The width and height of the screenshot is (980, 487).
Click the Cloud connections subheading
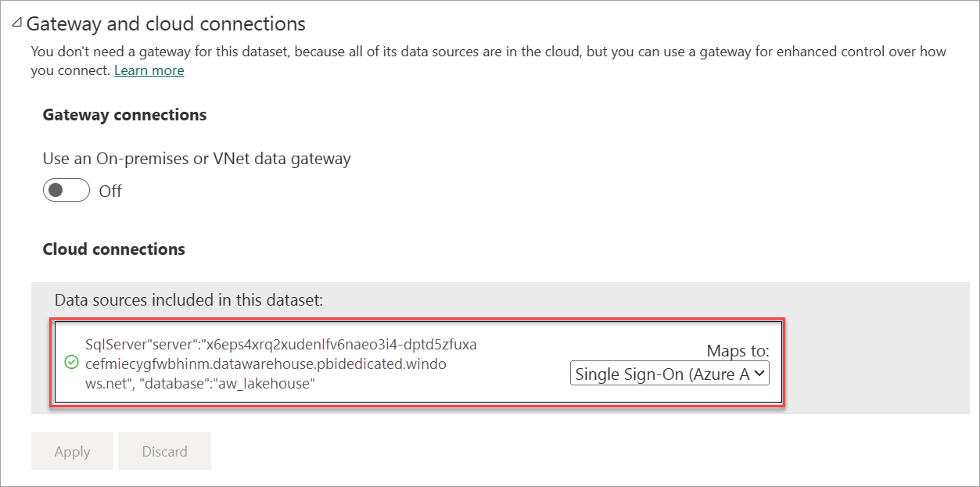[113, 249]
